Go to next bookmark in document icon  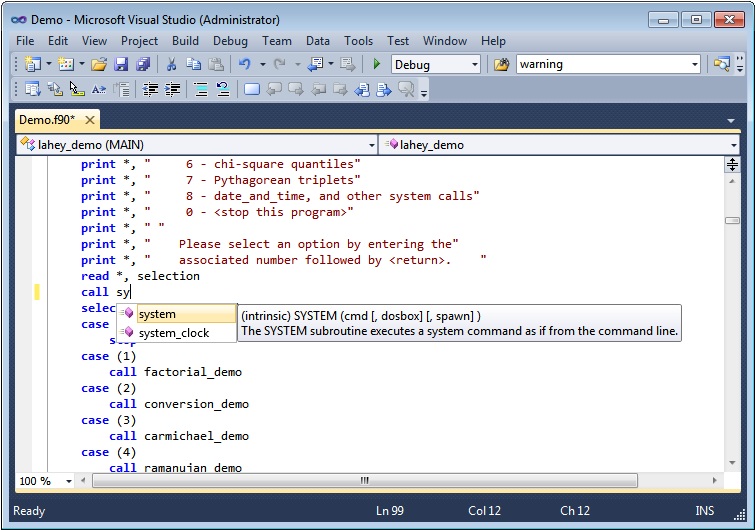pyautogui.click(x=384, y=90)
